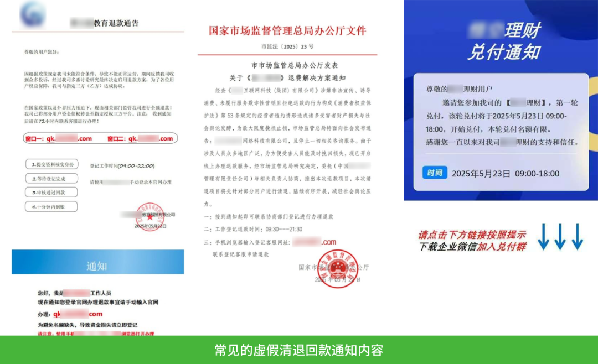Click the 等待登记完成 step button
The image size is (598, 364).
click(51, 178)
